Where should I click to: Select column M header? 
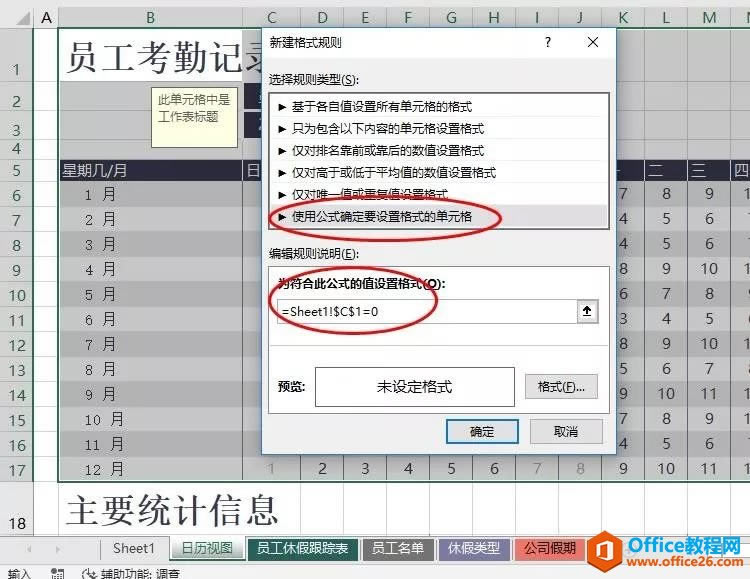(x=709, y=18)
